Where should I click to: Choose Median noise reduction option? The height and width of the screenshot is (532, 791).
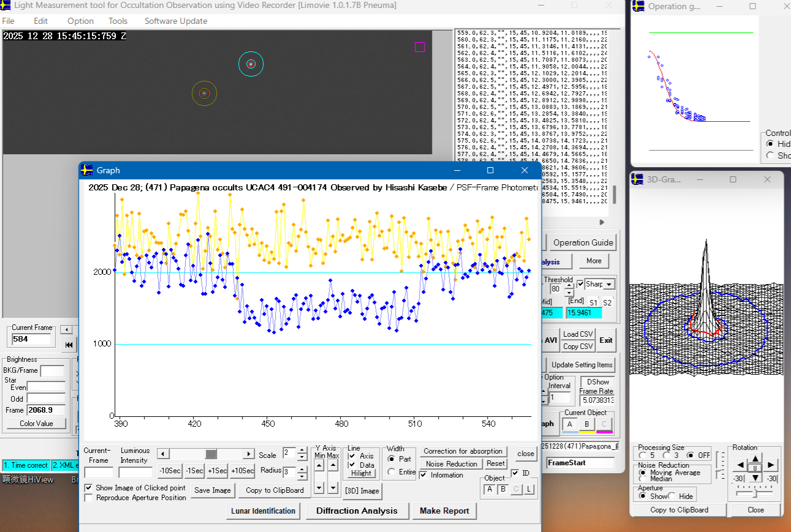click(x=642, y=478)
